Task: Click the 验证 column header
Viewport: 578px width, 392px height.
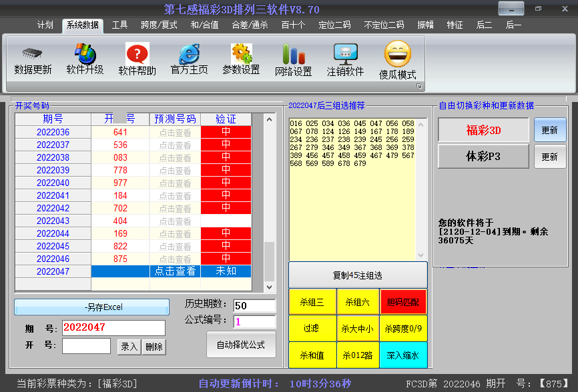Action: [x=226, y=119]
